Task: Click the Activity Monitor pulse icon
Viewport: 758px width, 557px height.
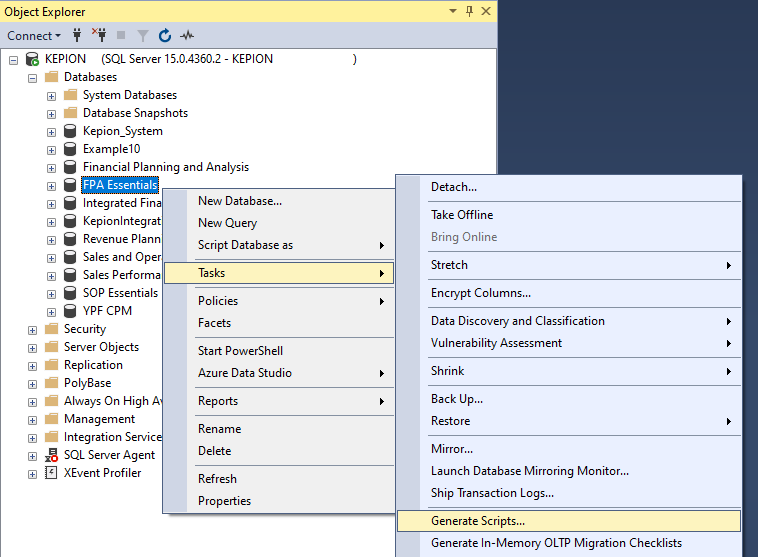Action: (187, 35)
